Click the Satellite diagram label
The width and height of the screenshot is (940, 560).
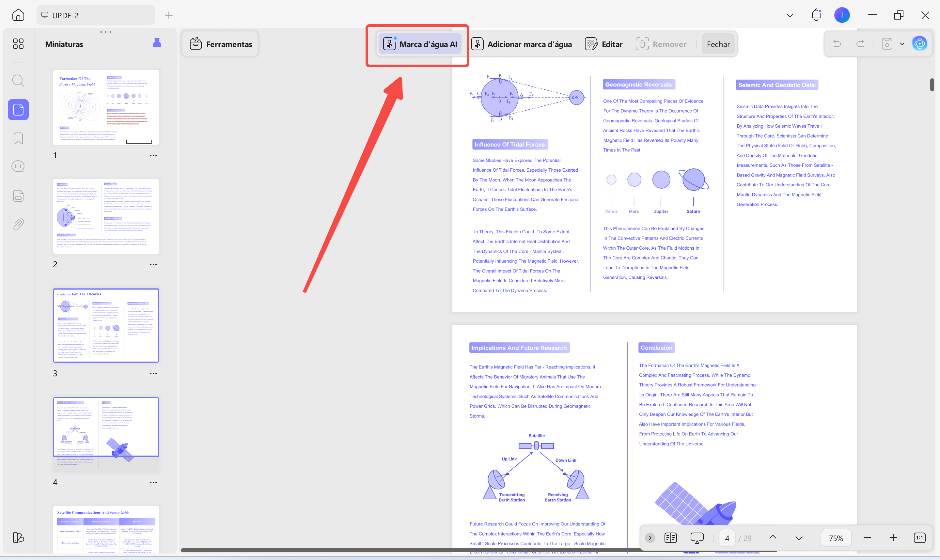point(536,435)
